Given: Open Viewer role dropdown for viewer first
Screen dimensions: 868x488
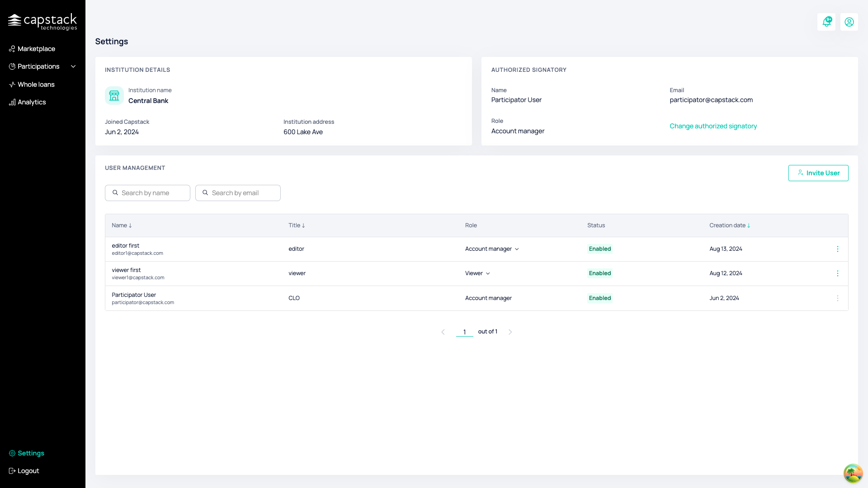Looking at the screenshot, I should (x=477, y=273).
